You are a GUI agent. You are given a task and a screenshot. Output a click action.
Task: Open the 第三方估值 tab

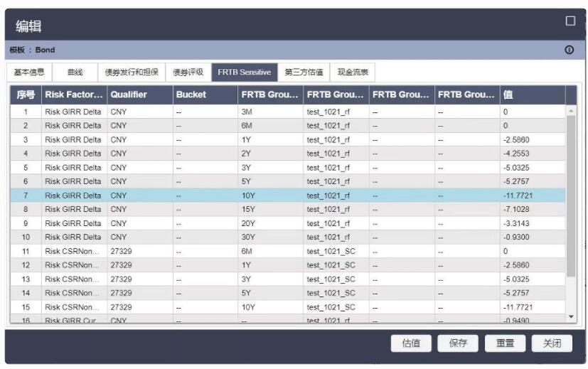click(x=304, y=72)
